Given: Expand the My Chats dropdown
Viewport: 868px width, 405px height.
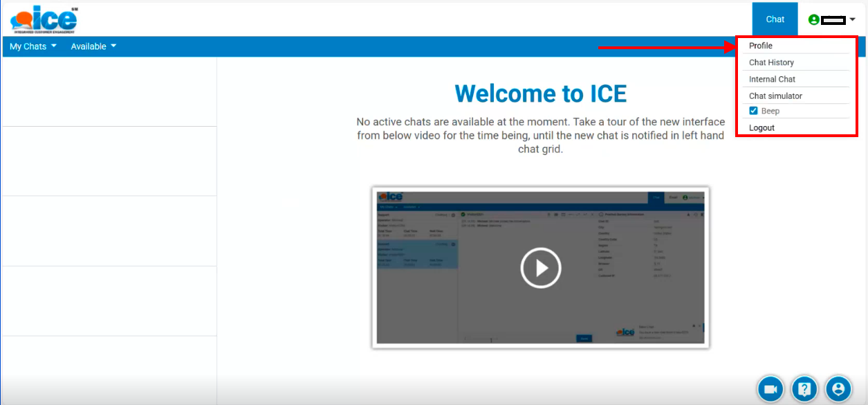Looking at the screenshot, I should point(33,46).
